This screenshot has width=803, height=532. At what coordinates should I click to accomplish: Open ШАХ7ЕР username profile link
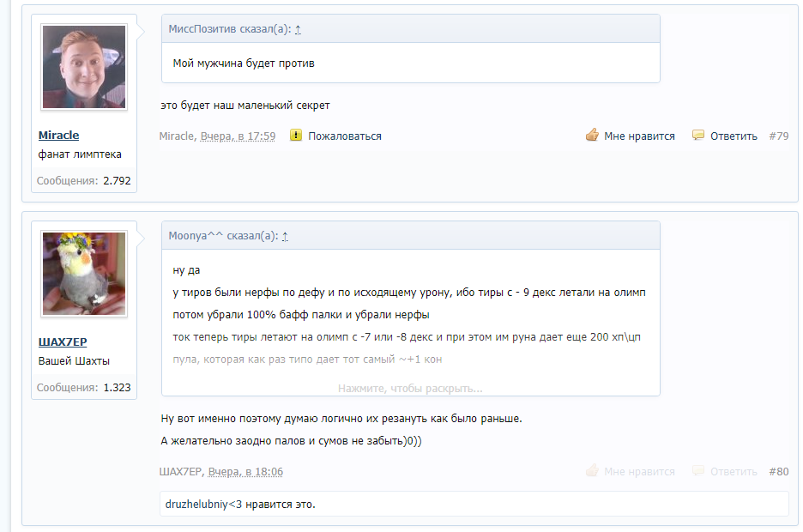click(x=63, y=342)
